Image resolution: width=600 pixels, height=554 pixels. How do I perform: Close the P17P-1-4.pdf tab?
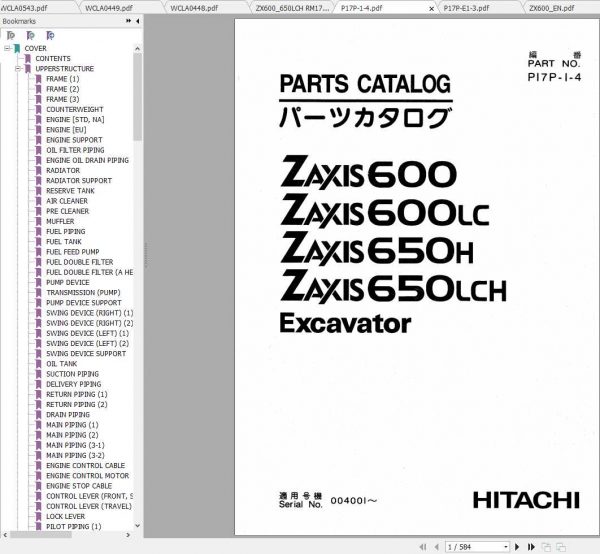point(432,8)
